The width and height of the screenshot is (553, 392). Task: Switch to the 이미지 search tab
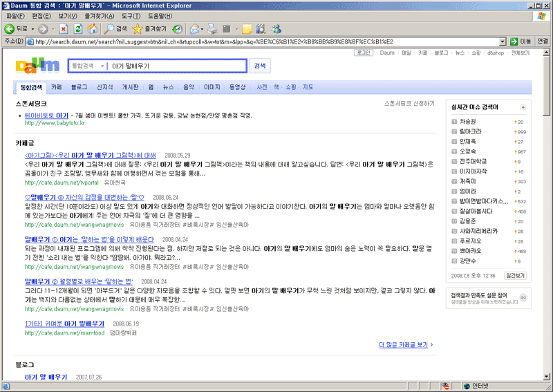(212, 87)
